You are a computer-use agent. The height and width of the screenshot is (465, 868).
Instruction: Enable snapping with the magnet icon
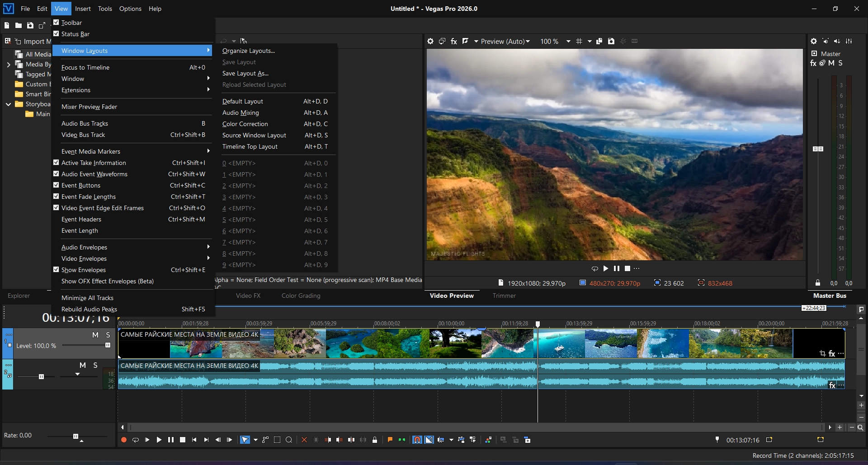[x=417, y=440]
